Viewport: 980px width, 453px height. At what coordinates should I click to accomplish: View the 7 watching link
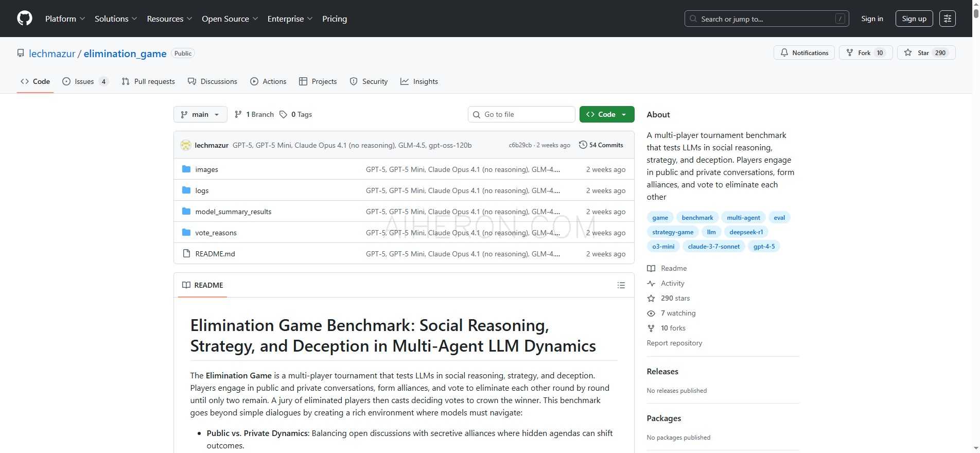click(x=672, y=313)
